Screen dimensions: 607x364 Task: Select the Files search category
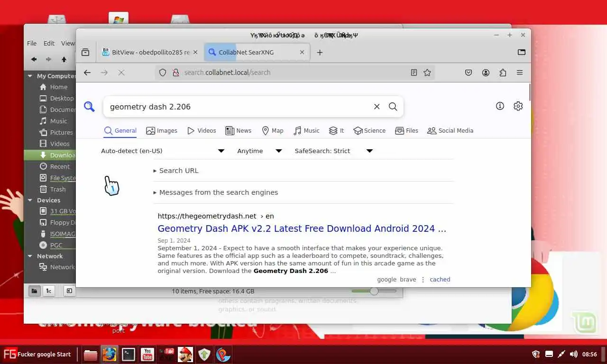[406, 131]
